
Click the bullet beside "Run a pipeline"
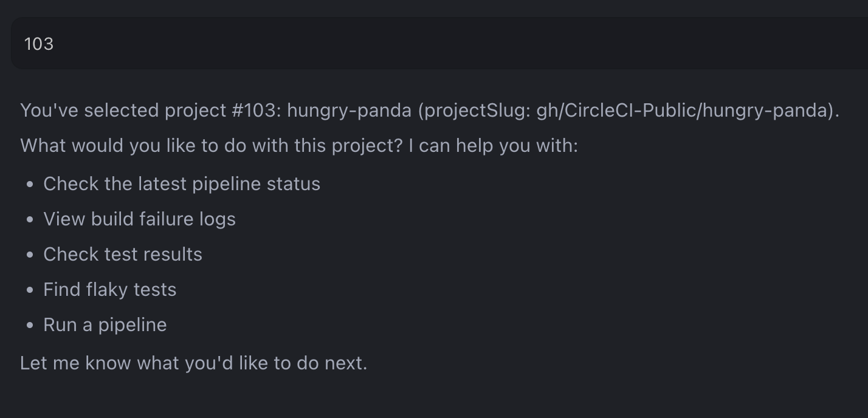tap(29, 324)
